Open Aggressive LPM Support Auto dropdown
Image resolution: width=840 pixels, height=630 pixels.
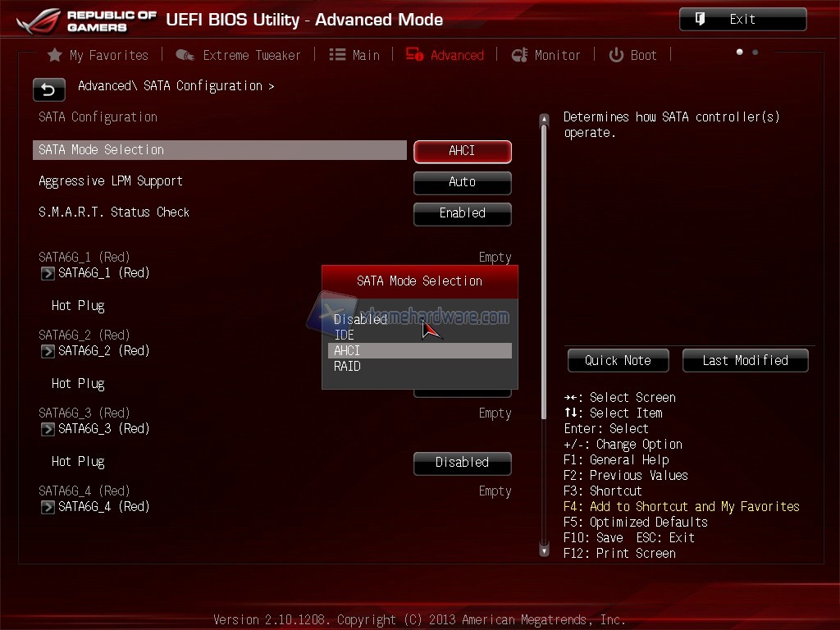[x=462, y=182]
